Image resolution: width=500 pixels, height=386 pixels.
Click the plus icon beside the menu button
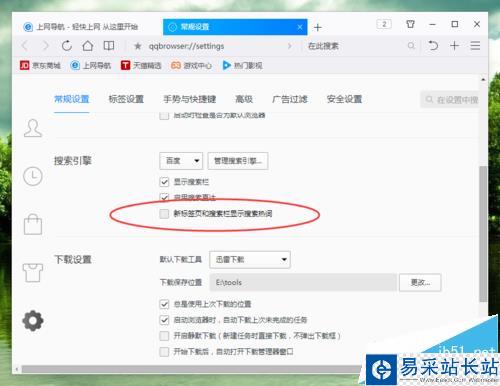pos(454,45)
